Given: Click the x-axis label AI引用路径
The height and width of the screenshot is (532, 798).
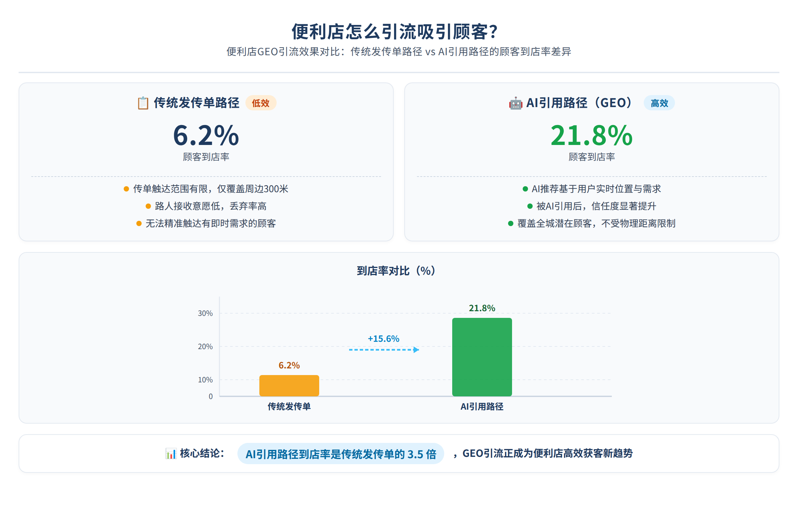Looking at the screenshot, I should tap(482, 406).
